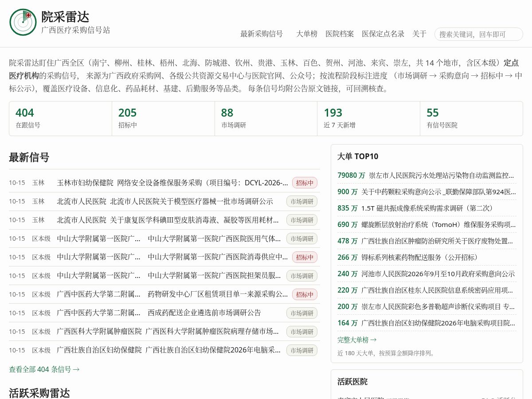The image size is (532, 399).
Task: Click 广西医疗采购信号站 subtitle
Action: click(75, 30)
